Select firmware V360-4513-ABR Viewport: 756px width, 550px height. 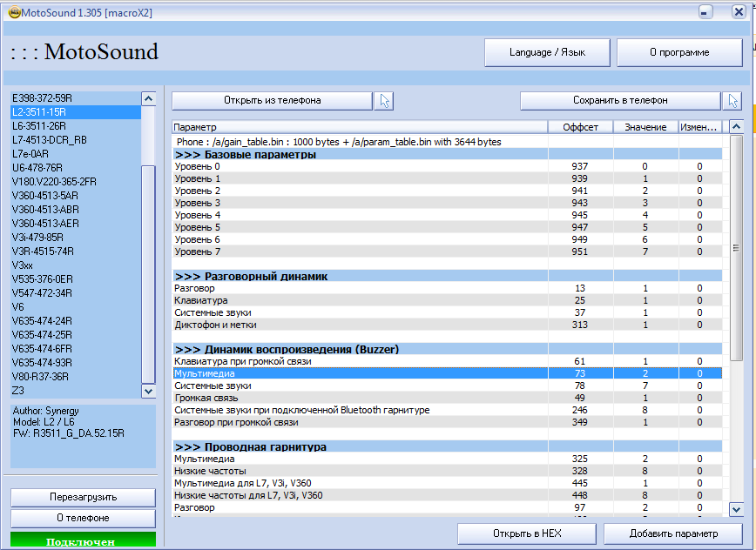(x=76, y=210)
